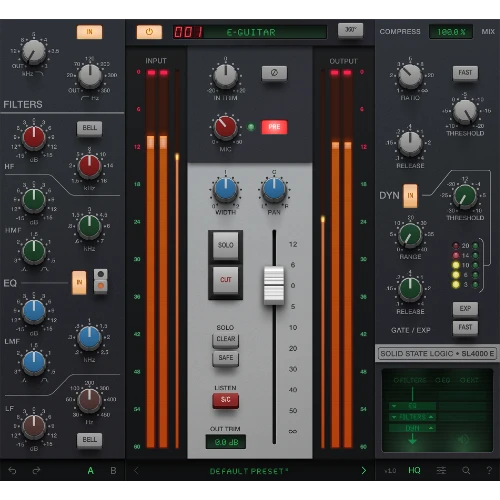This screenshot has width=500, height=500.
Task: Switch to the A preset slot
Action: (x=91, y=471)
